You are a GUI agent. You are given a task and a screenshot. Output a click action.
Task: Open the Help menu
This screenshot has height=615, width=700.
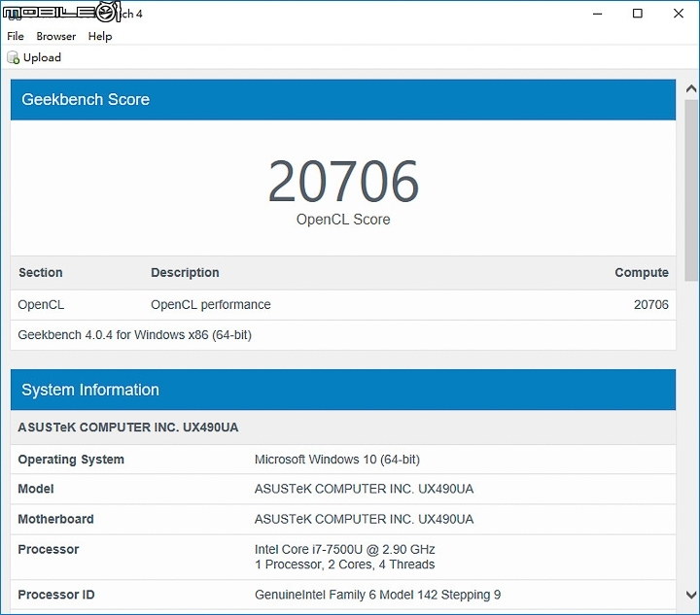point(100,36)
